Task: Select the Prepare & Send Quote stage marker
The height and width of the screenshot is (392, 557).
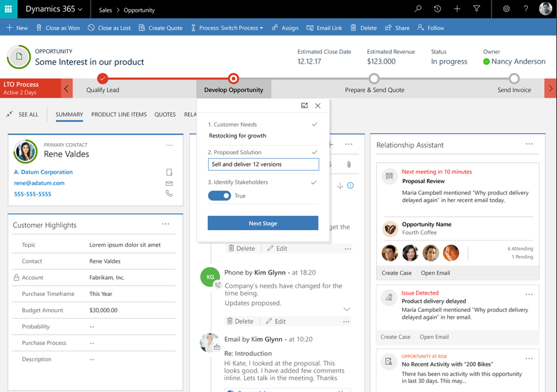Action: tap(374, 78)
